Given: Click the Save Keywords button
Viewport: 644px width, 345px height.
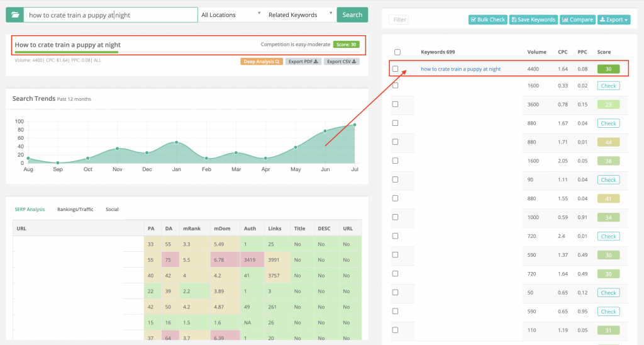Looking at the screenshot, I should pyautogui.click(x=533, y=20).
